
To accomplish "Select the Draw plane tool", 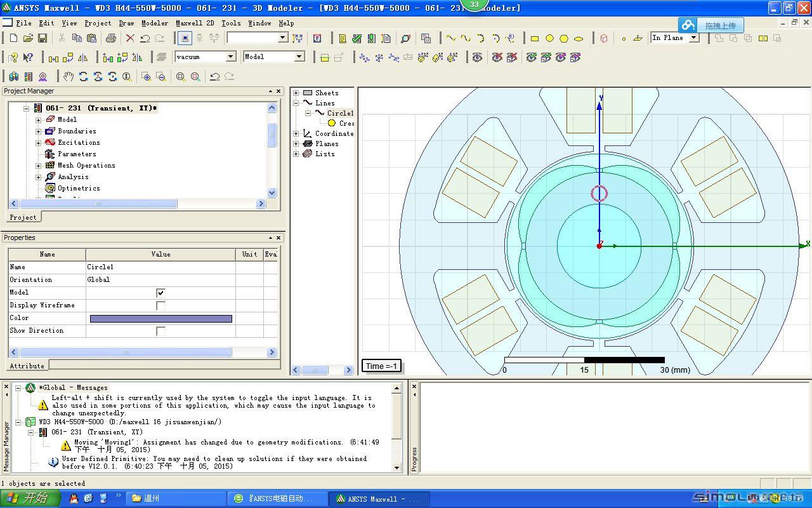I will click(x=638, y=38).
